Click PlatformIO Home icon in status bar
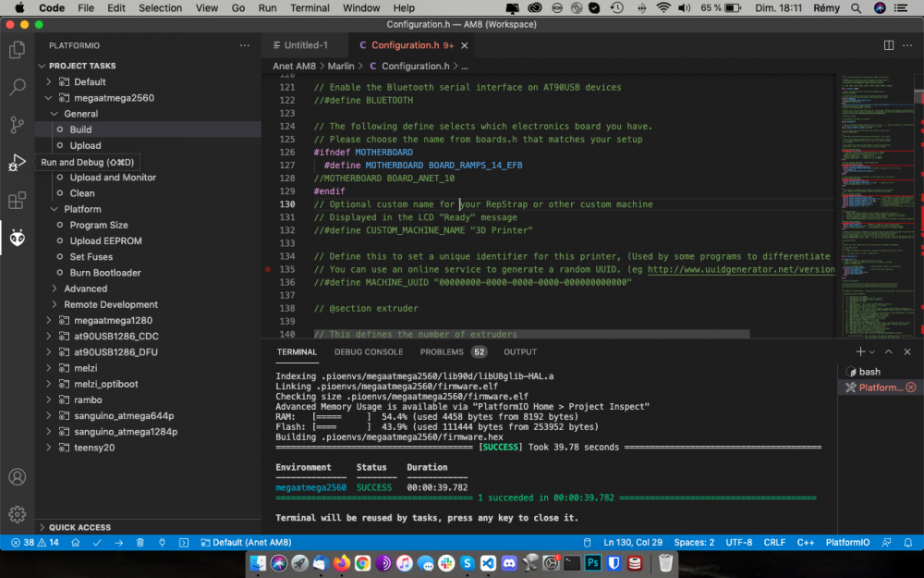This screenshot has height=578, width=924. coord(77,542)
